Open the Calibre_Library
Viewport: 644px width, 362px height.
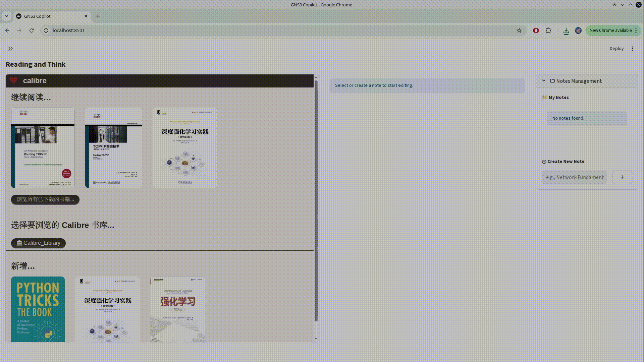(x=38, y=243)
